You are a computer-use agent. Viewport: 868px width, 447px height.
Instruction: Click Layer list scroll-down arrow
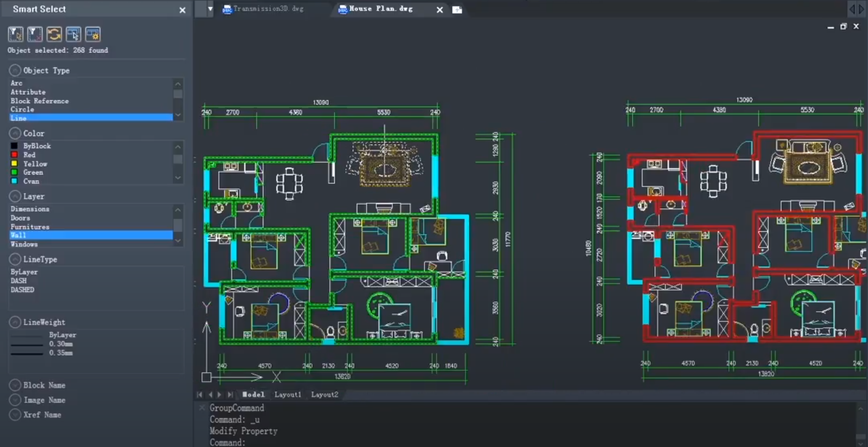click(x=178, y=241)
